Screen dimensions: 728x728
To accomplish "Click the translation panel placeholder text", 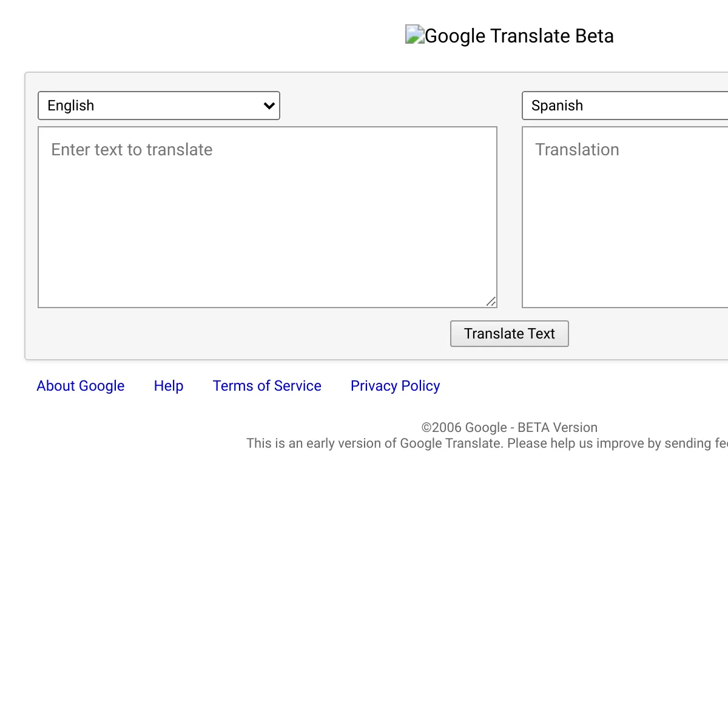I will (x=576, y=149).
